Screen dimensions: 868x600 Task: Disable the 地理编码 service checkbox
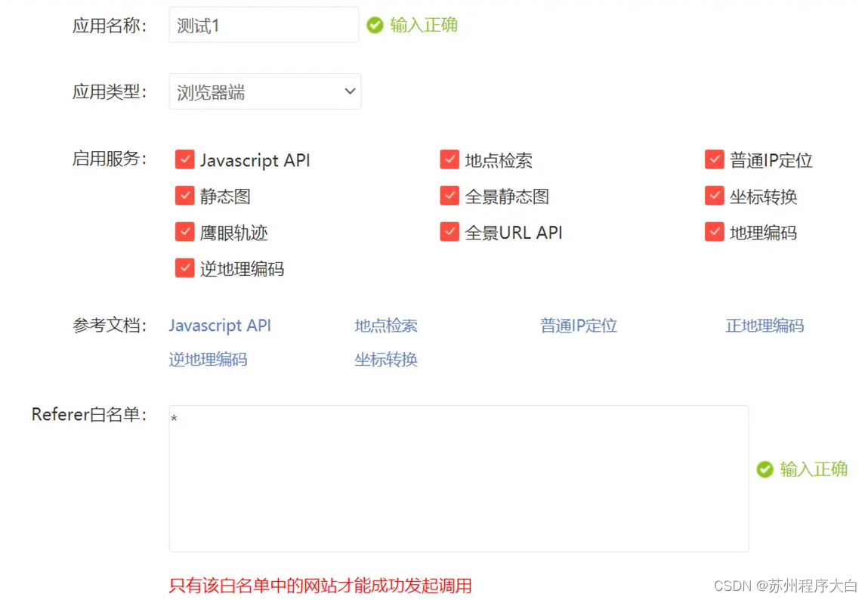tap(714, 232)
